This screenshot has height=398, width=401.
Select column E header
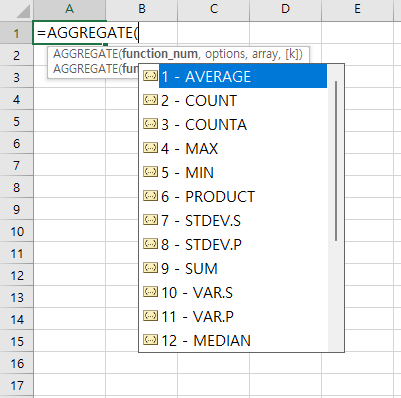358,9
